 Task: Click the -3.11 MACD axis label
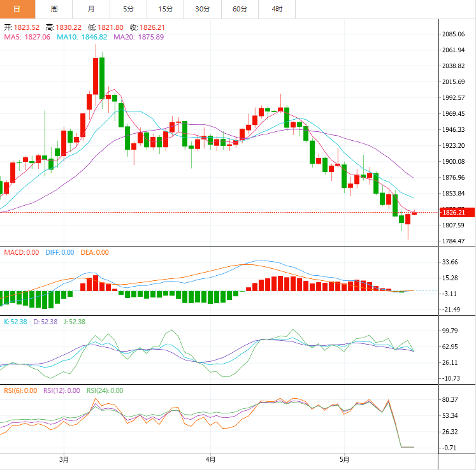click(449, 294)
